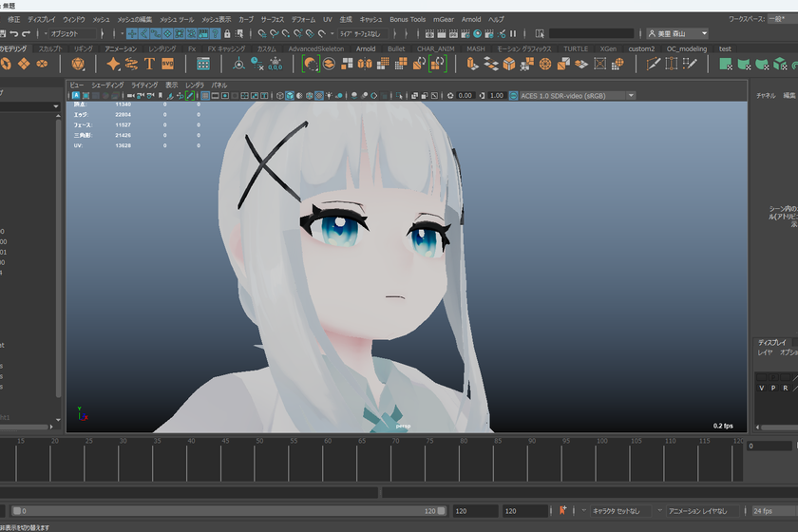Click the redo arrow icon
798x532 pixels.
point(26,33)
